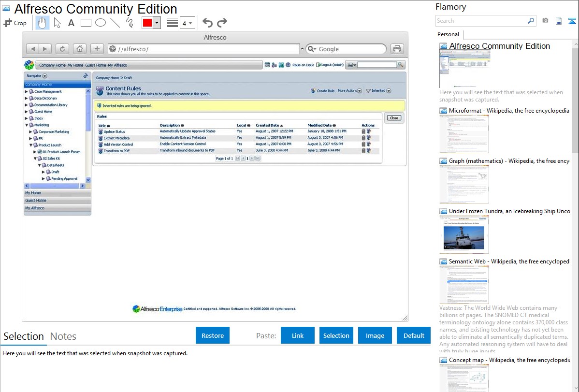Select the ellipse drawing tool
Viewport: 579px width, 392px height.
point(101,23)
